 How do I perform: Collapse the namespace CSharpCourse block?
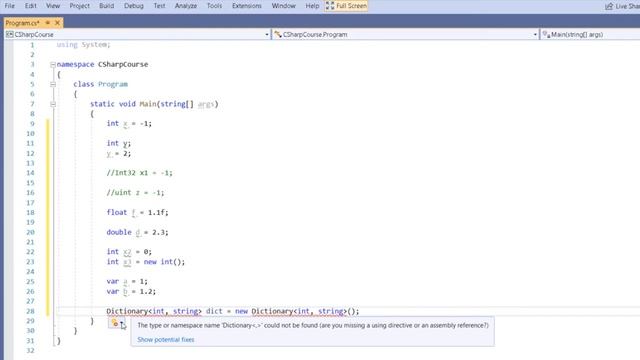click(53, 64)
